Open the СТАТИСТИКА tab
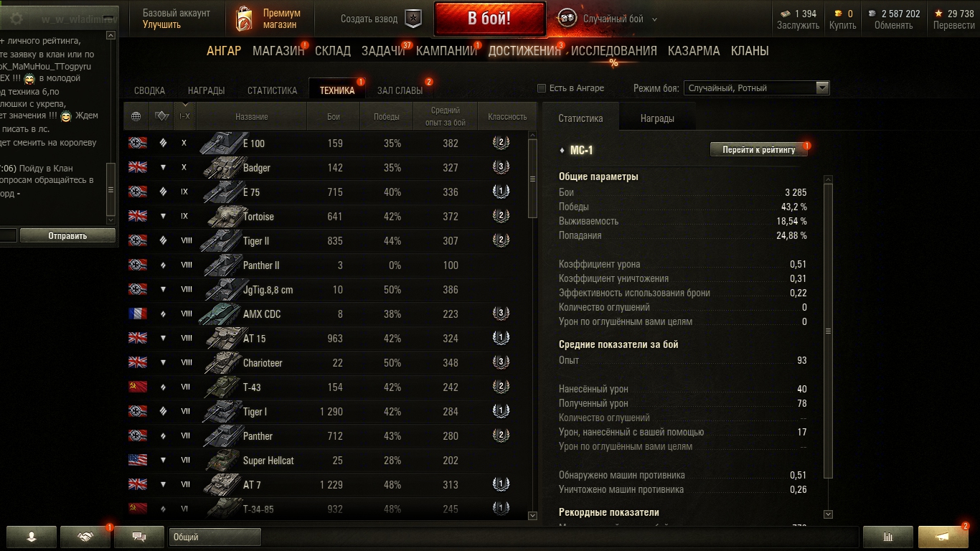Screen dimensions: 980x551 click(x=272, y=90)
